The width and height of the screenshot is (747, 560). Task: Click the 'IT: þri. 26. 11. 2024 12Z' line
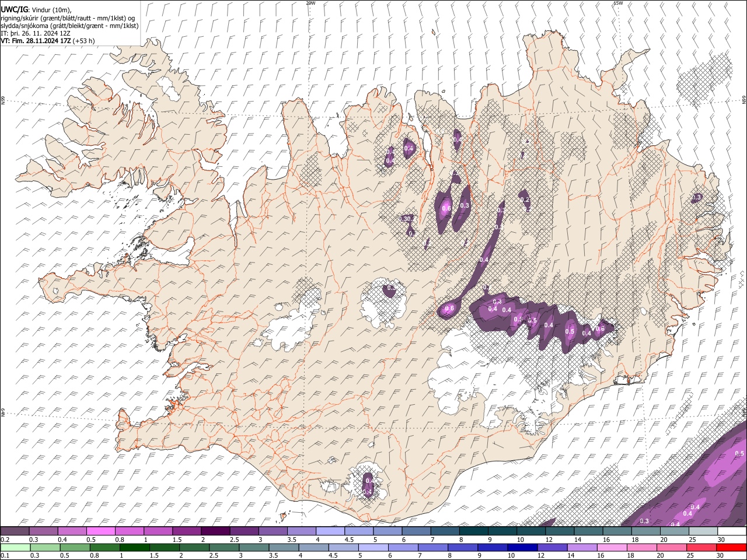pos(36,33)
